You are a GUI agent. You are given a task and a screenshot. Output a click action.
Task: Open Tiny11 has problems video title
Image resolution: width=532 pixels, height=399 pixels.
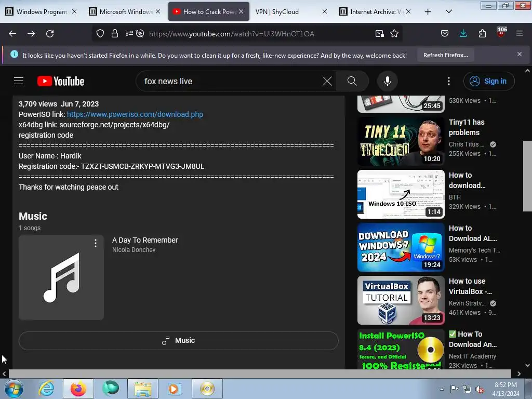(x=467, y=127)
